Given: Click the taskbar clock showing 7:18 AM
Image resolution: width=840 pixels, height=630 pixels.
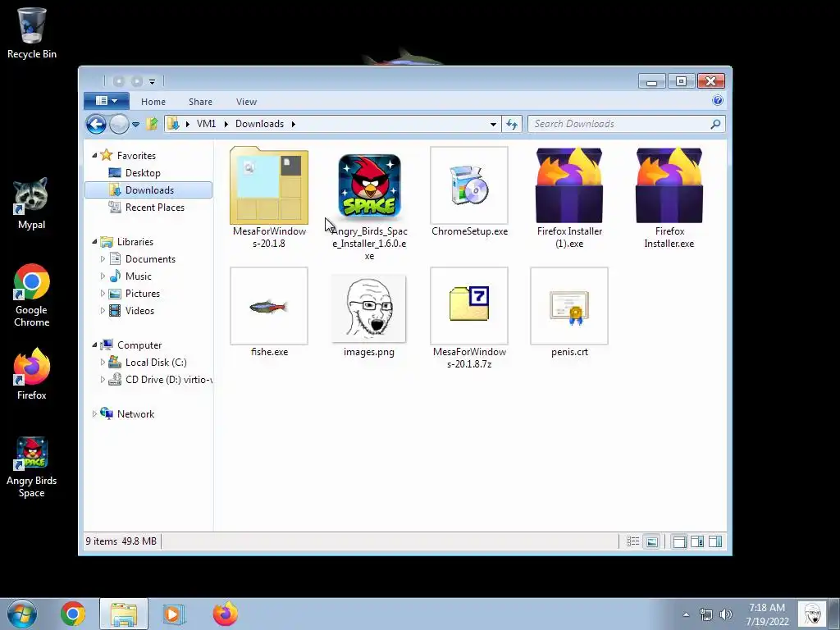Looking at the screenshot, I should [x=767, y=614].
